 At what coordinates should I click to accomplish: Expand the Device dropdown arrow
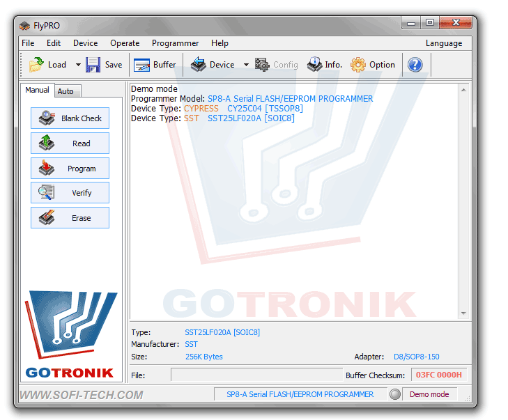(x=246, y=65)
